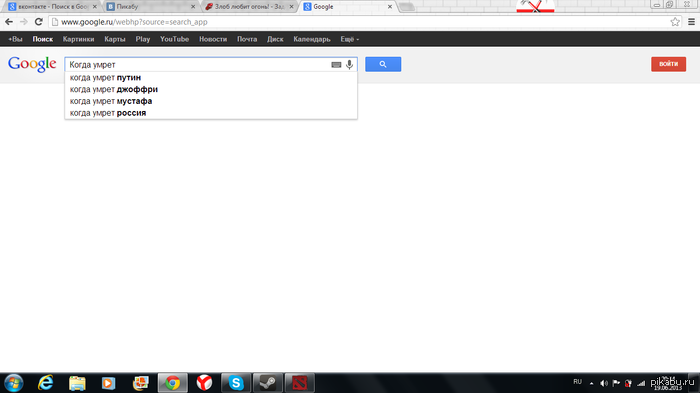
Task: Open Карты in Google bar
Action: coord(115,39)
